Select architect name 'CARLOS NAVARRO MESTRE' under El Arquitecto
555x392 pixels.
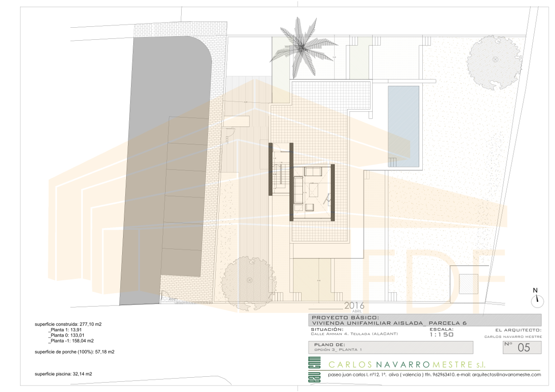point(513,337)
